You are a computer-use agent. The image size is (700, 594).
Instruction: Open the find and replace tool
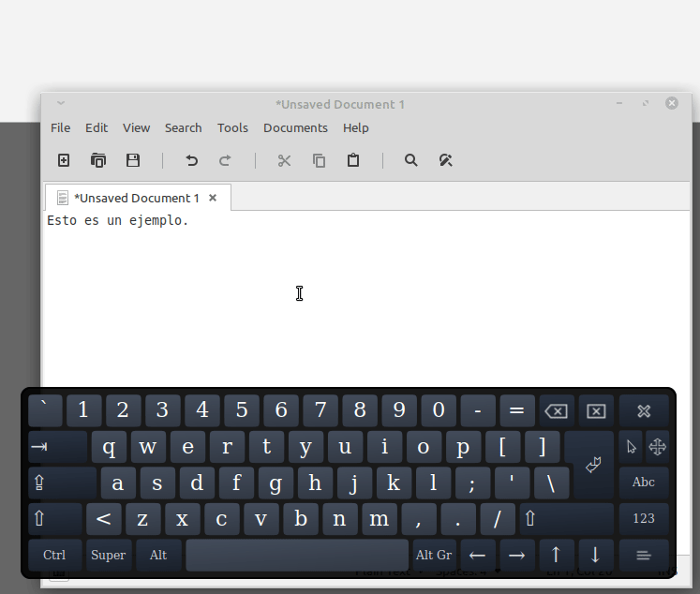click(x=446, y=160)
